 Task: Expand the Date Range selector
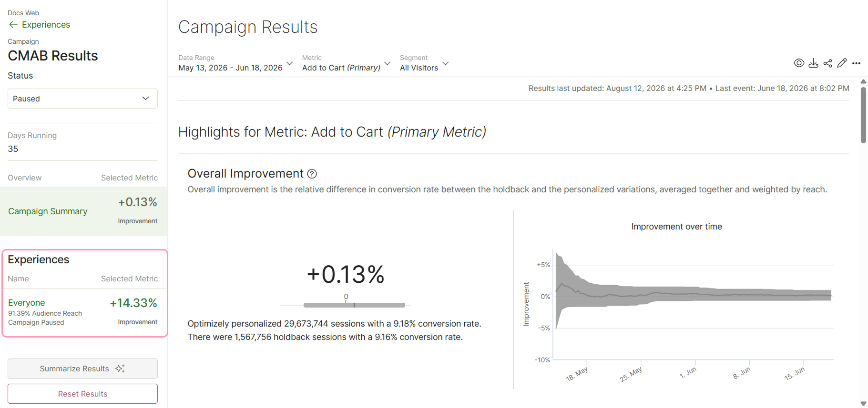coord(235,63)
